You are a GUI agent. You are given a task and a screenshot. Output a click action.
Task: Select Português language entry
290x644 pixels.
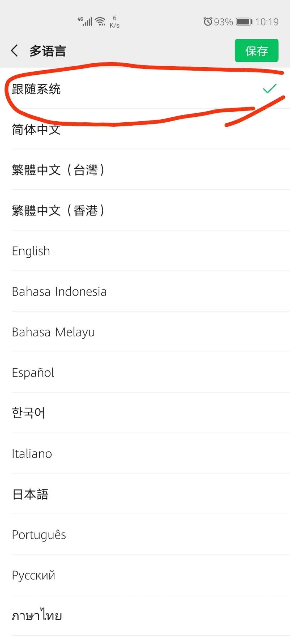(145, 535)
